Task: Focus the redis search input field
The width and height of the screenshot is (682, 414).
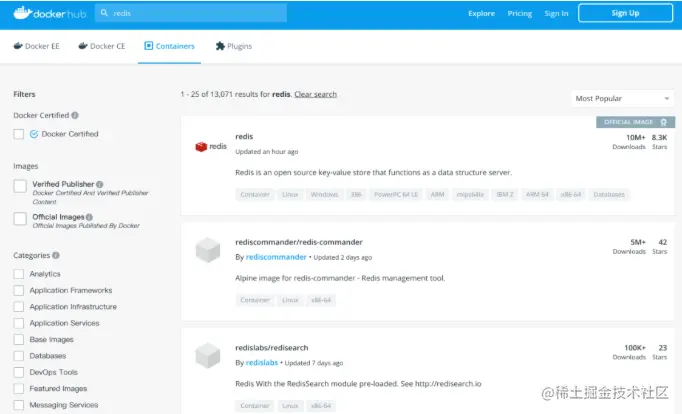Action: tap(191, 13)
